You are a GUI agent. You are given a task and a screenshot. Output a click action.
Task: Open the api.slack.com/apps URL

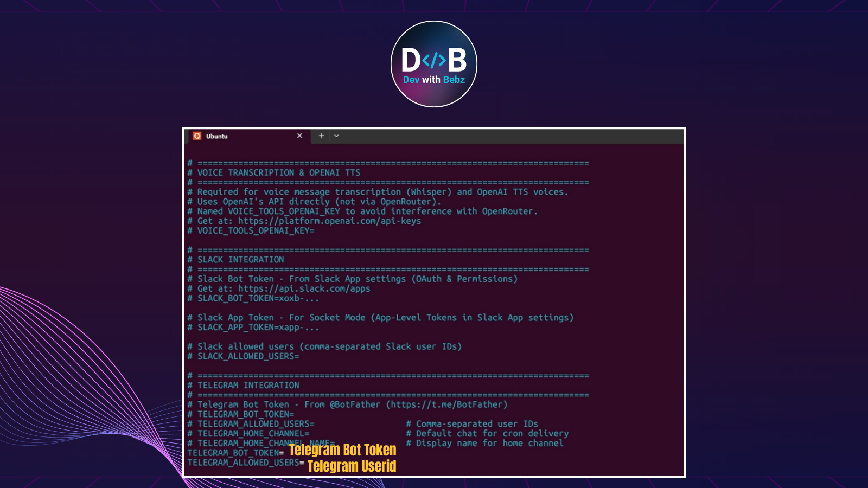click(304, 289)
